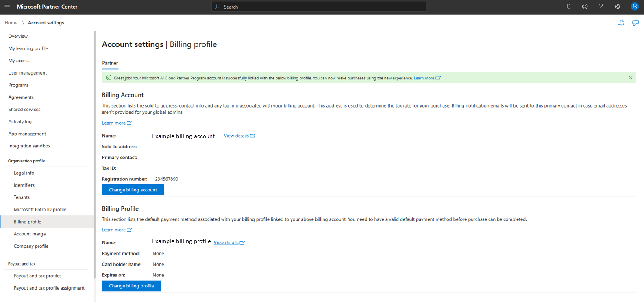
Task: Click the smiley feedback icon
Action: (585, 7)
